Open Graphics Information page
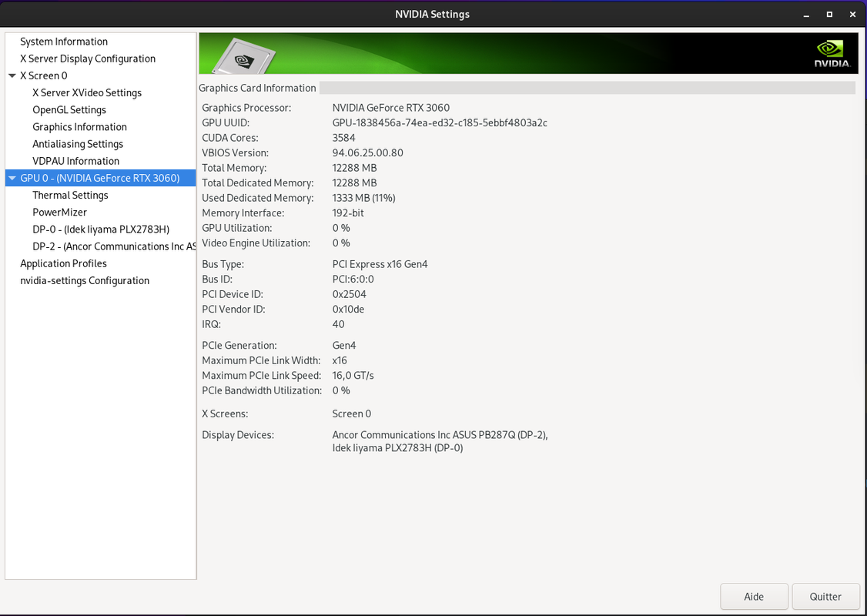Image resolution: width=867 pixels, height=616 pixels. tap(79, 127)
